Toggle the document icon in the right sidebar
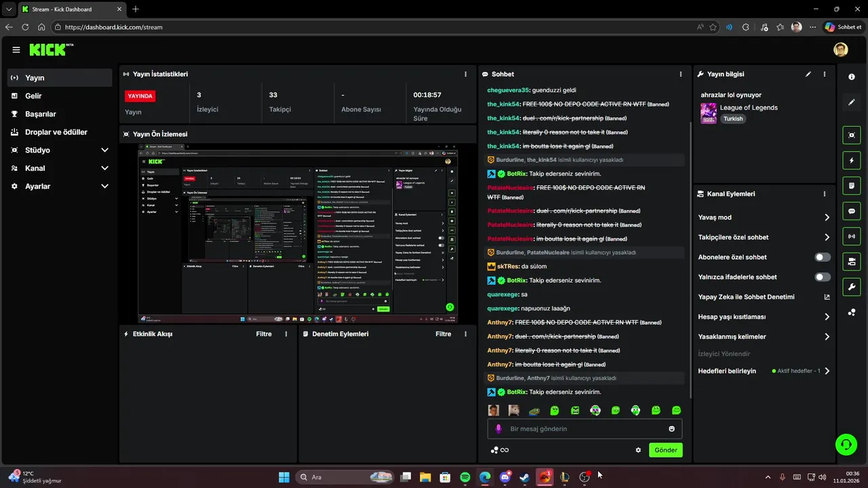 852,186
